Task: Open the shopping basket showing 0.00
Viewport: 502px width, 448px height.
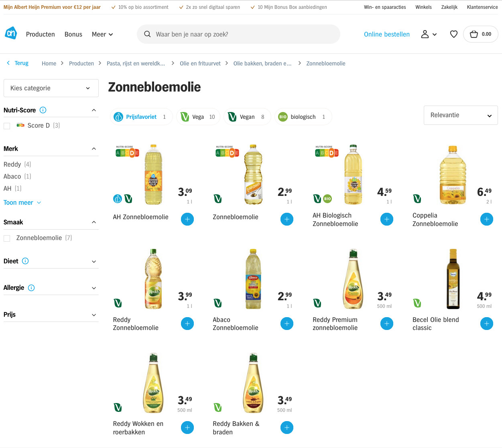Action: [x=480, y=34]
